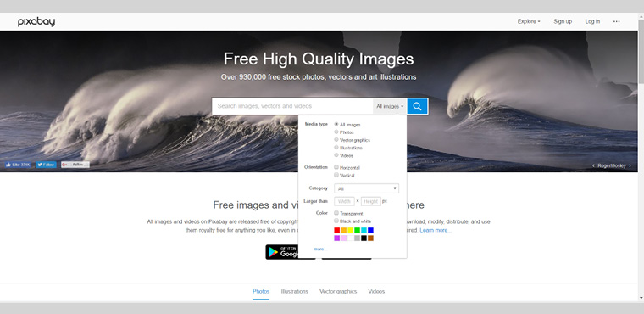Switch to the Vector graphics tab
Image resolution: width=644 pixels, height=314 pixels.
pos(338,291)
